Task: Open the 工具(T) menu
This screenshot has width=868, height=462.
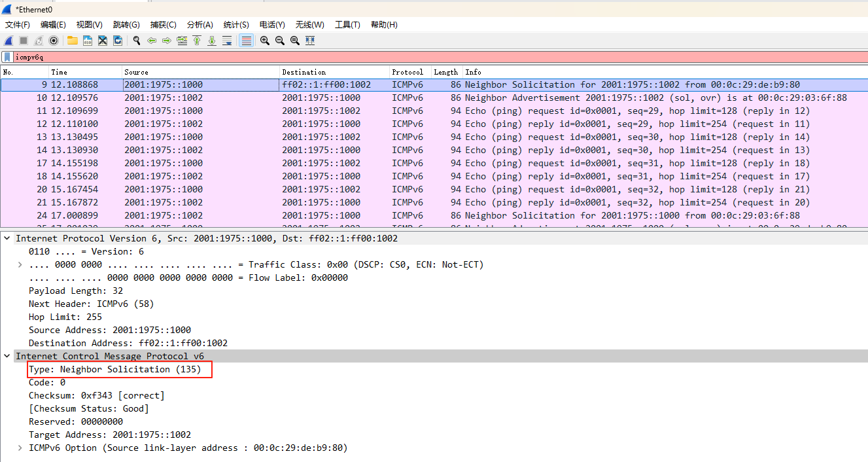Action: click(x=347, y=25)
